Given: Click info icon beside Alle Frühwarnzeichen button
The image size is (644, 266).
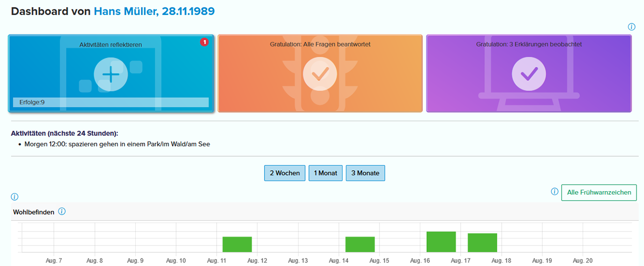Looking at the screenshot, I should coord(554,192).
